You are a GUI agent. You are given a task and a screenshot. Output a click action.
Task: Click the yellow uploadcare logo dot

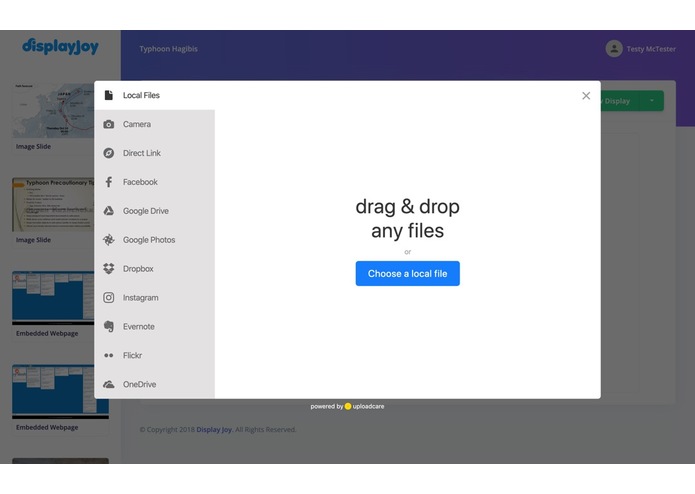point(348,406)
